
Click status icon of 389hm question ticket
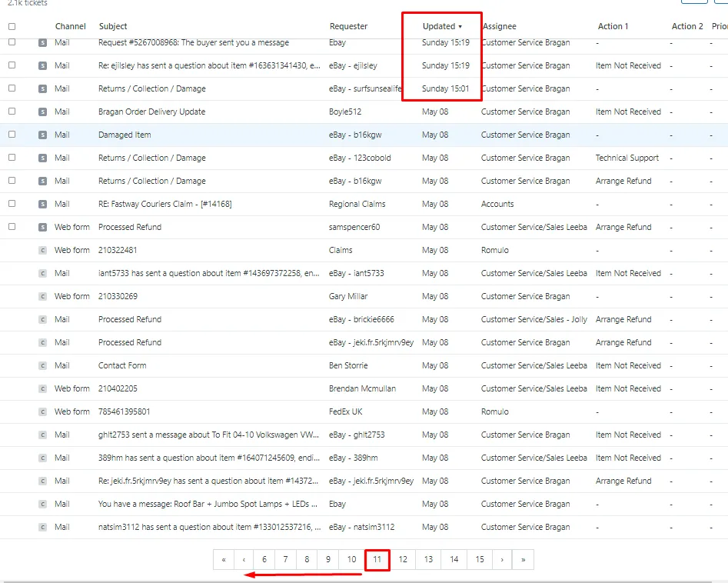coord(42,458)
